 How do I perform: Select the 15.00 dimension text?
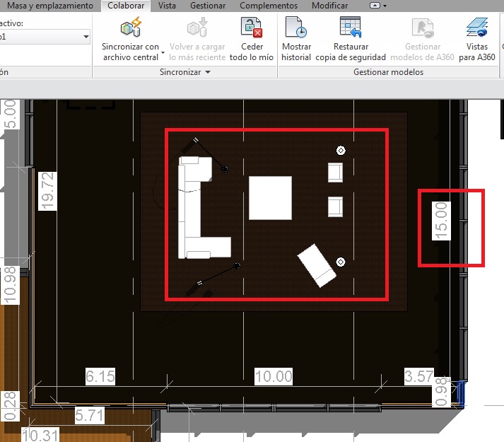[441, 221]
